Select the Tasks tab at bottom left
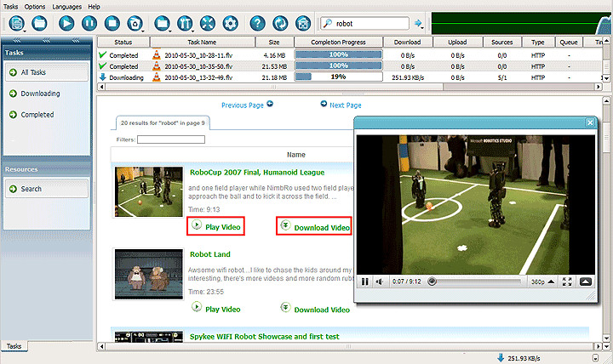Viewport: 613px width, 364px height. pyautogui.click(x=14, y=346)
